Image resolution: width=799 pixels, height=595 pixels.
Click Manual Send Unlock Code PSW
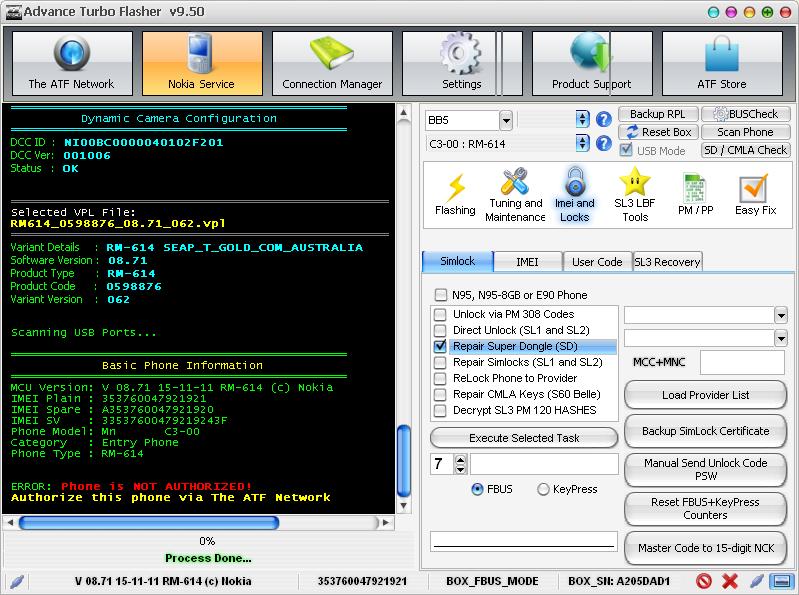(x=705, y=469)
